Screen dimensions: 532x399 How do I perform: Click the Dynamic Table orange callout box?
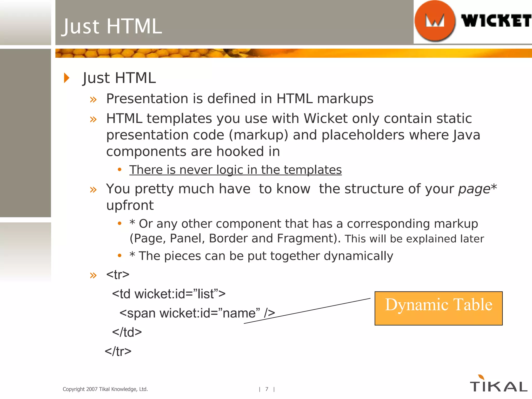click(x=438, y=308)
